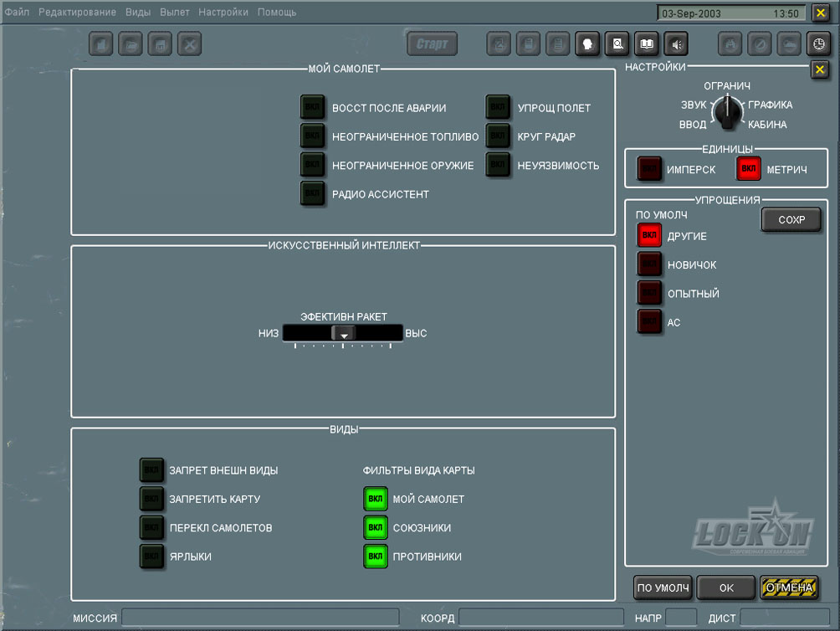Close the НАСТРОЙКИ panel with its yellow X
The height and width of the screenshot is (631, 840).
819,70
